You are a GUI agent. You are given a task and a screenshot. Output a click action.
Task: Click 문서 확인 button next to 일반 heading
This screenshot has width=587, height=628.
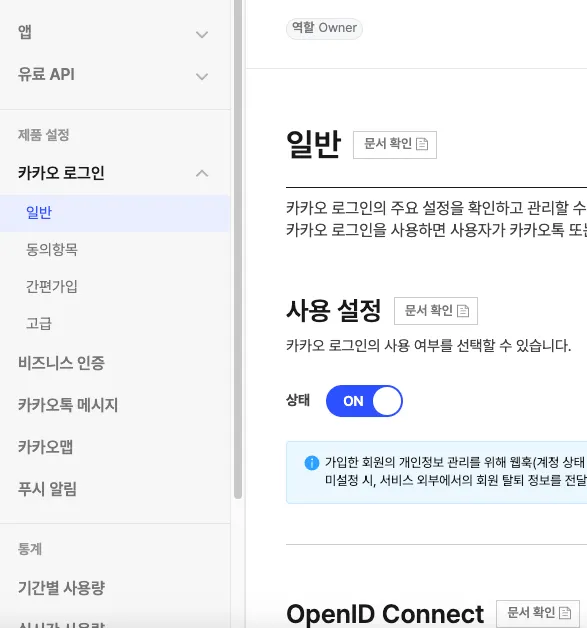395,145
